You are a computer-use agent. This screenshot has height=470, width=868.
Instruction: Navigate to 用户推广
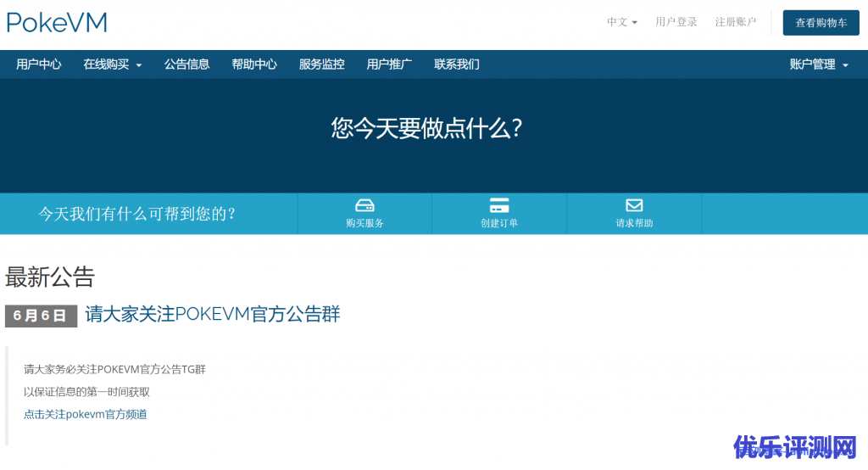coord(389,64)
